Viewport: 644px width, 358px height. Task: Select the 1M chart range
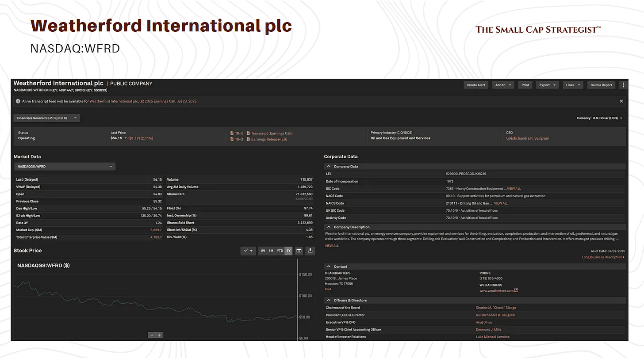(271, 251)
